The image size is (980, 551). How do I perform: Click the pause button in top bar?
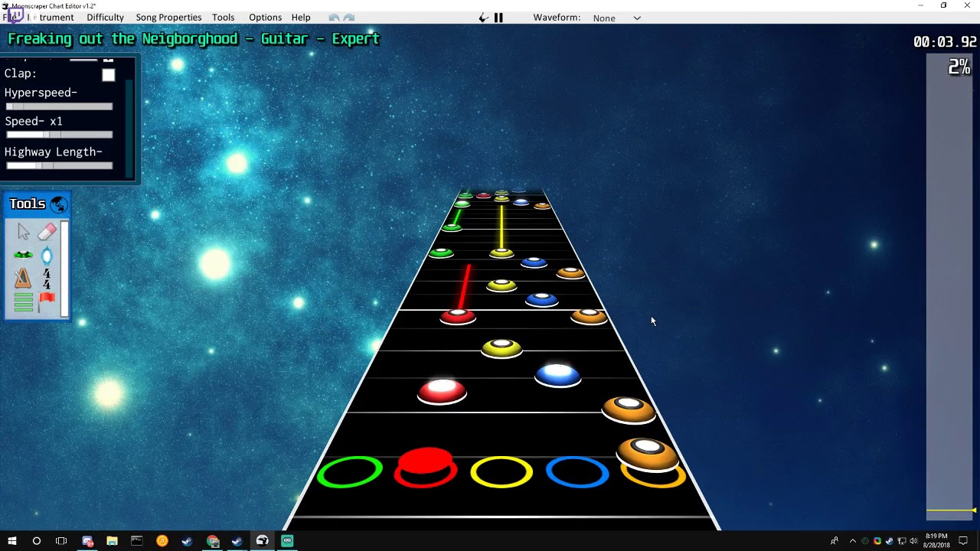(x=498, y=18)
